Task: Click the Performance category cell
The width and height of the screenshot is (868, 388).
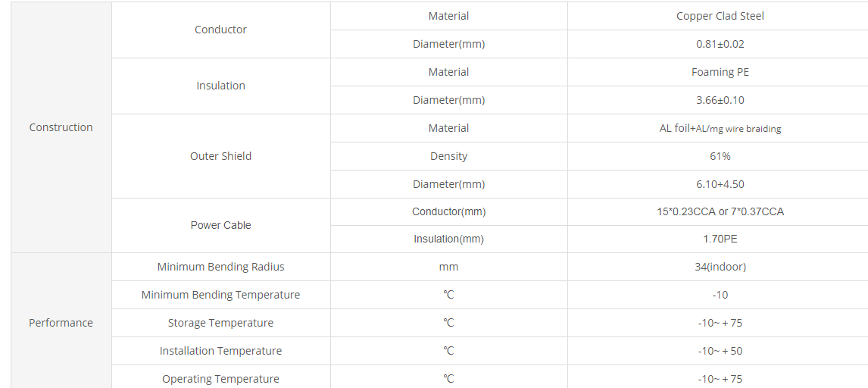Action: point(61,323)
